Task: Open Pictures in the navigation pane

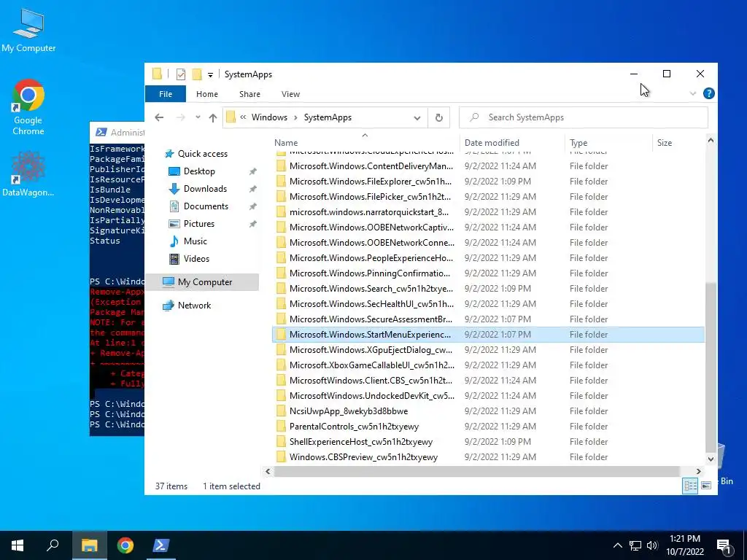Action: pyautogui.click(x=198, y=223)
